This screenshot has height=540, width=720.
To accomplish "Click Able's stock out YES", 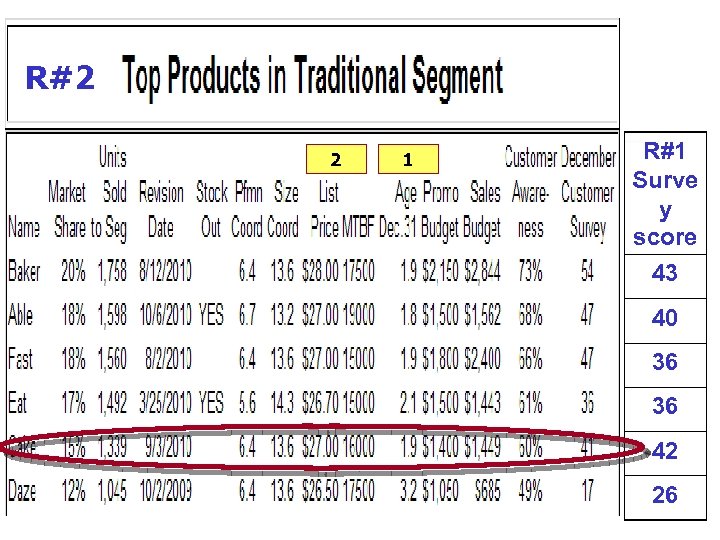I will [211, 315].
